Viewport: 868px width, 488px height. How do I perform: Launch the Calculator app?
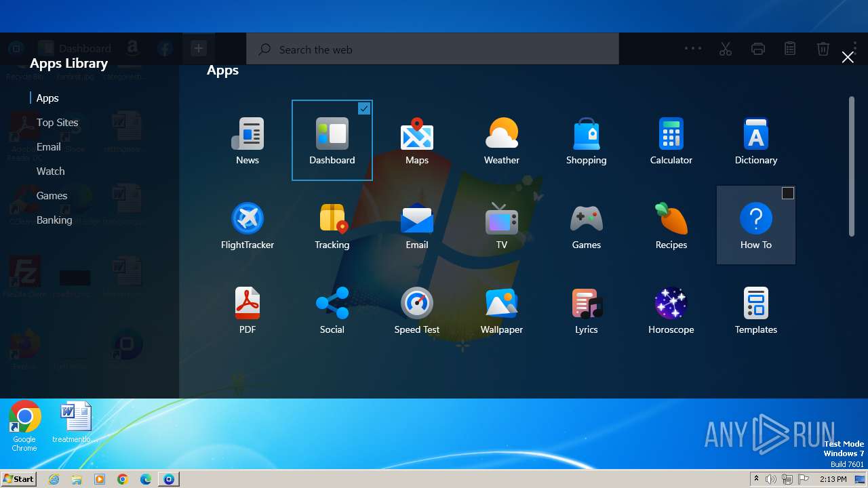tap(671, 141)
